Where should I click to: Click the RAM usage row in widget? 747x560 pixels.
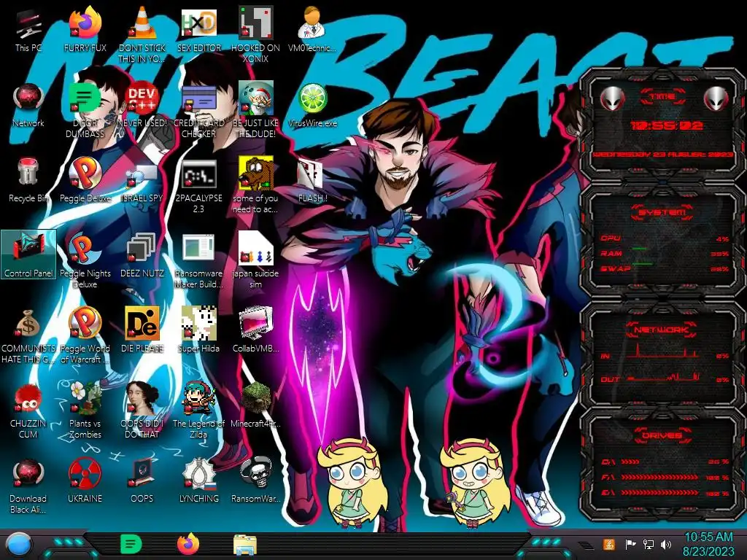[x=665, y=253]
